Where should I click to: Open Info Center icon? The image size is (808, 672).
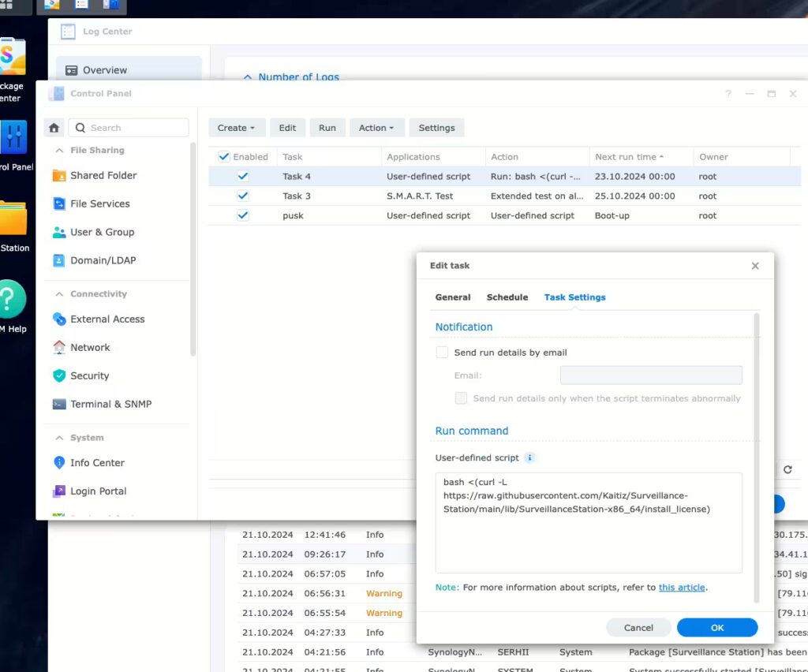[x=59, y=463]
